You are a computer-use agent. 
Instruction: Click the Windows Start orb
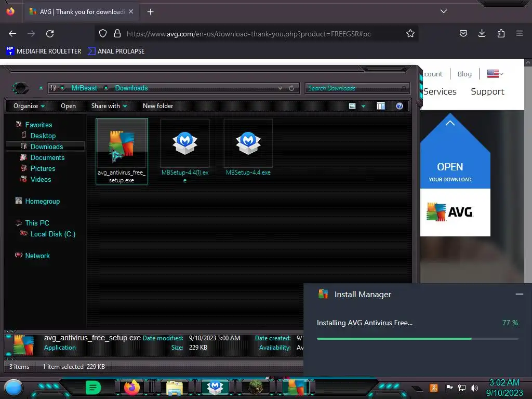coord(13,388)
